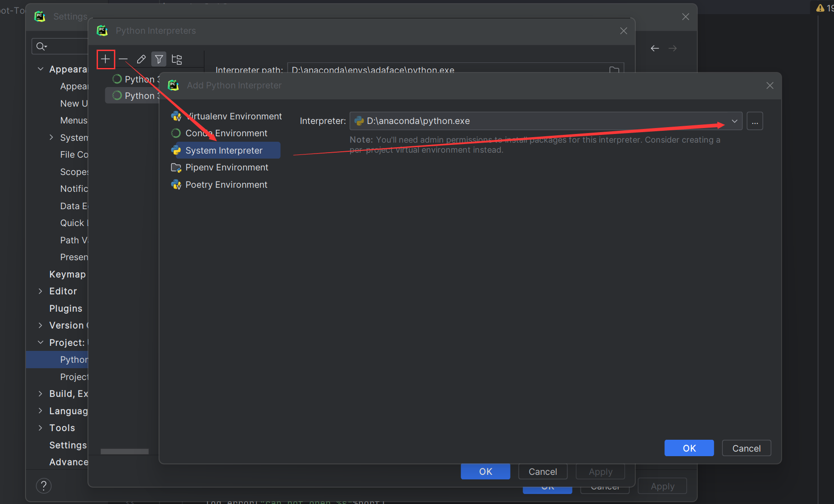Select the first Python interpreter in the list
Image resolution: width=834 pixels, height=504 pixels.
(136, 79)
